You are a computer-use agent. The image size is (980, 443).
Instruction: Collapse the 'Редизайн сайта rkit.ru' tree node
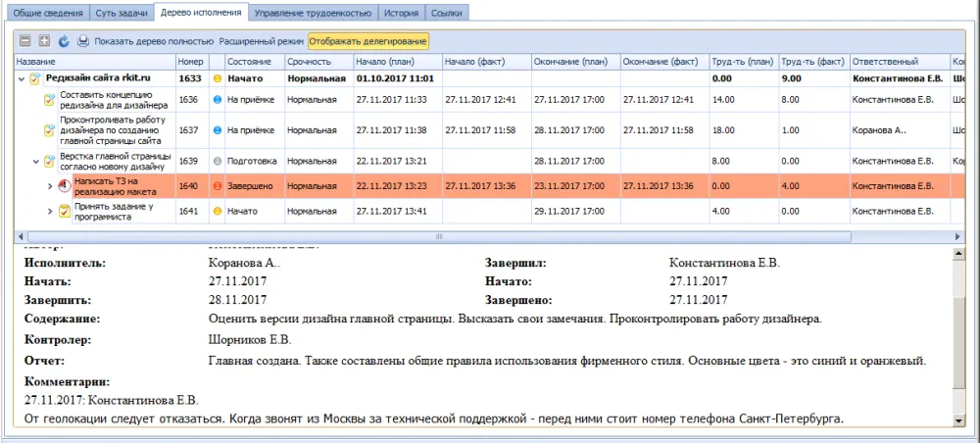pos(22,78)
